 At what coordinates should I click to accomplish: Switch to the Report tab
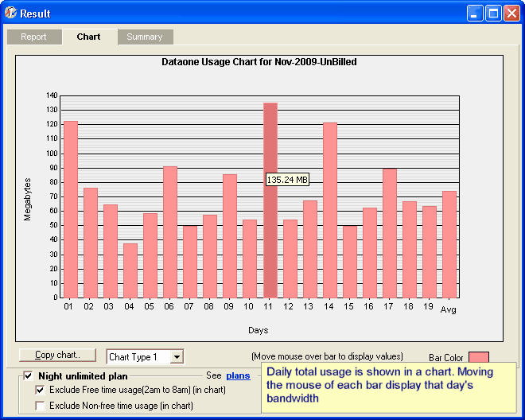click(33, 37)
